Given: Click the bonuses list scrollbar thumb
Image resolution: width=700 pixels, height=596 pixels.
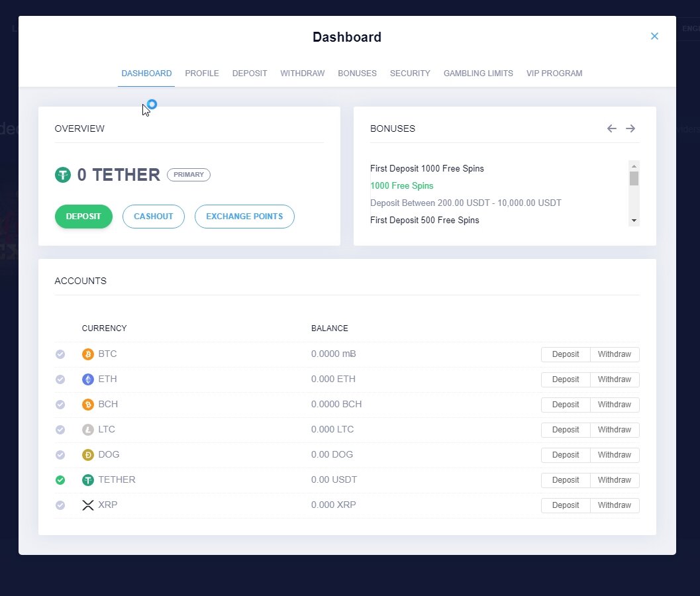Looking at the screenshot, I should pos(634,179).
